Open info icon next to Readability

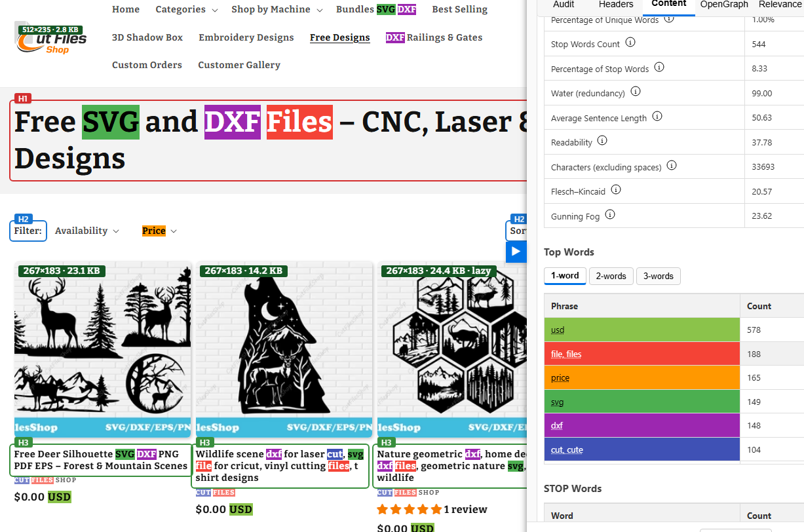point(602,141)
